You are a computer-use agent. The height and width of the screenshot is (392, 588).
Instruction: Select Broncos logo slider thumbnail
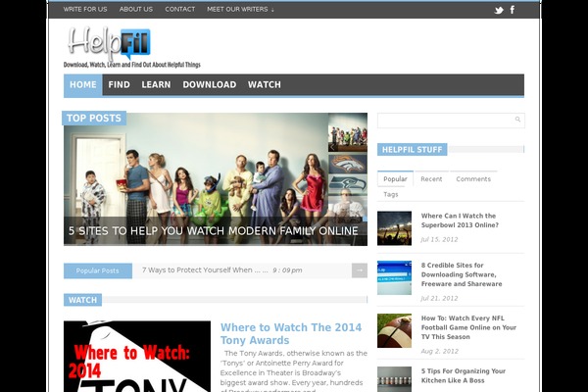pyautogui.click(x=348, y=164)
